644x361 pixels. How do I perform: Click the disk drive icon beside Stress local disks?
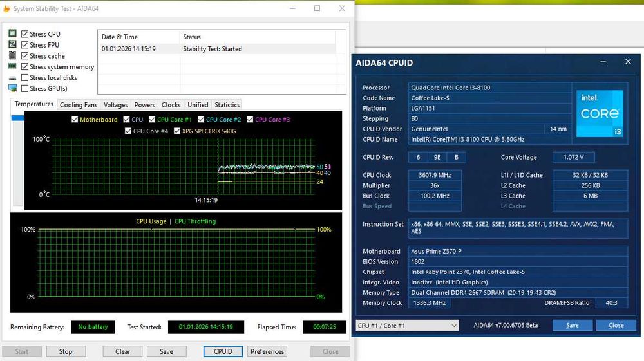point(13,77)
